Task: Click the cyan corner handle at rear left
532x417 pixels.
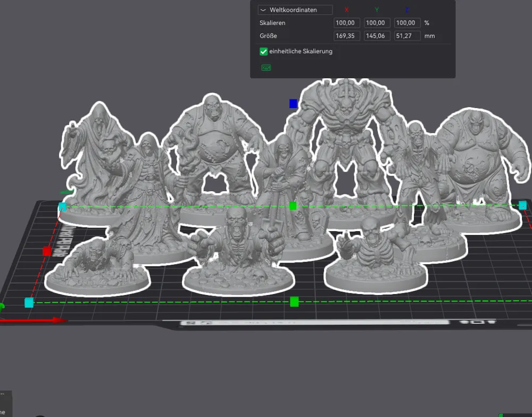Action: (x=62, y=207)
